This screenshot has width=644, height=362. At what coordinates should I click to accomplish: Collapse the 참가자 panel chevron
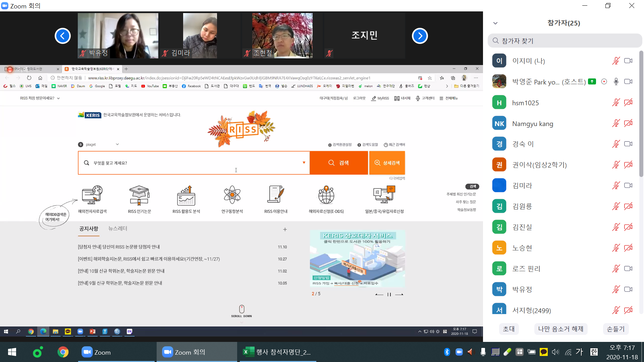tap(495, 23)
